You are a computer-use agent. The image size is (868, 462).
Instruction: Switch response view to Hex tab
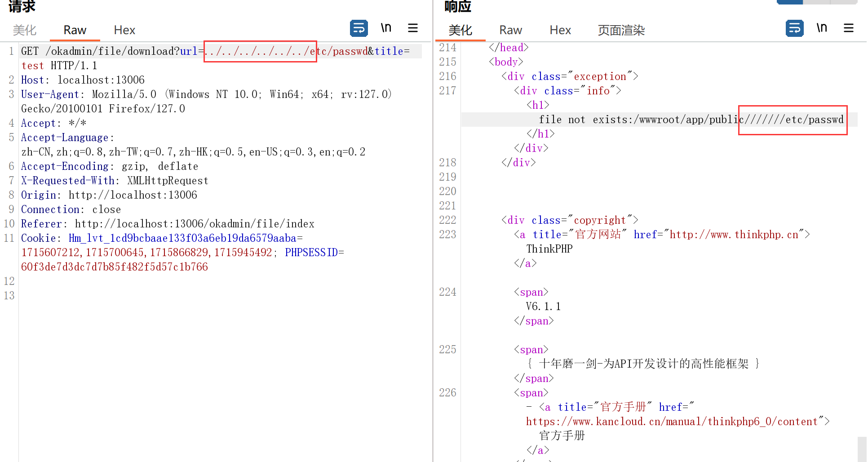pyautogui.click(x=560, y=30)
